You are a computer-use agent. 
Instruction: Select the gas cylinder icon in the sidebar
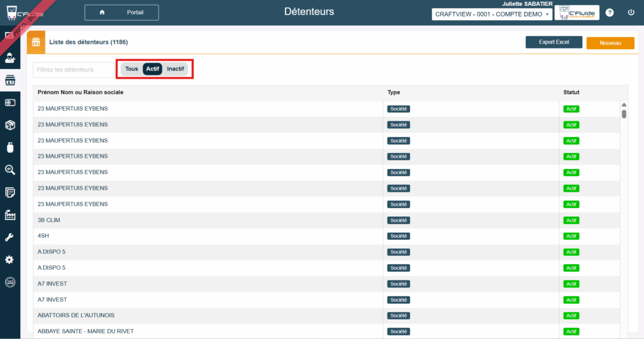click(10, 147)
